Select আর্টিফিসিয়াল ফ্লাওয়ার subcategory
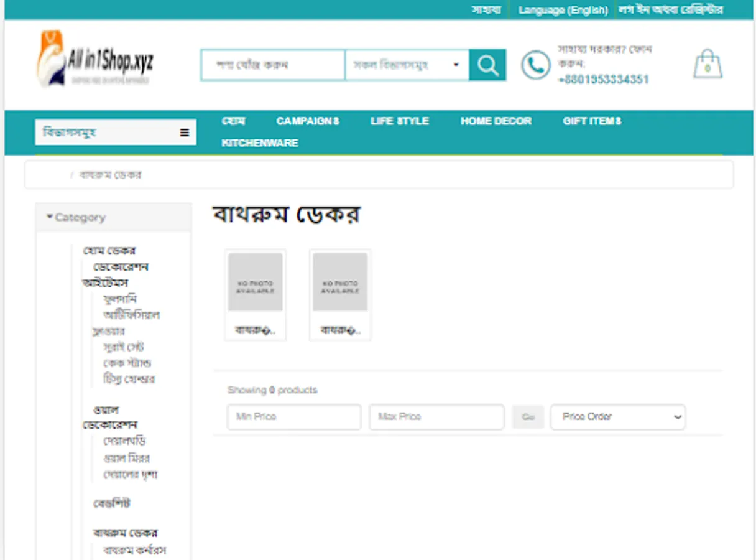Image resolution: width=756 pixels, height=560 pixels. click(x=126, y=323)
